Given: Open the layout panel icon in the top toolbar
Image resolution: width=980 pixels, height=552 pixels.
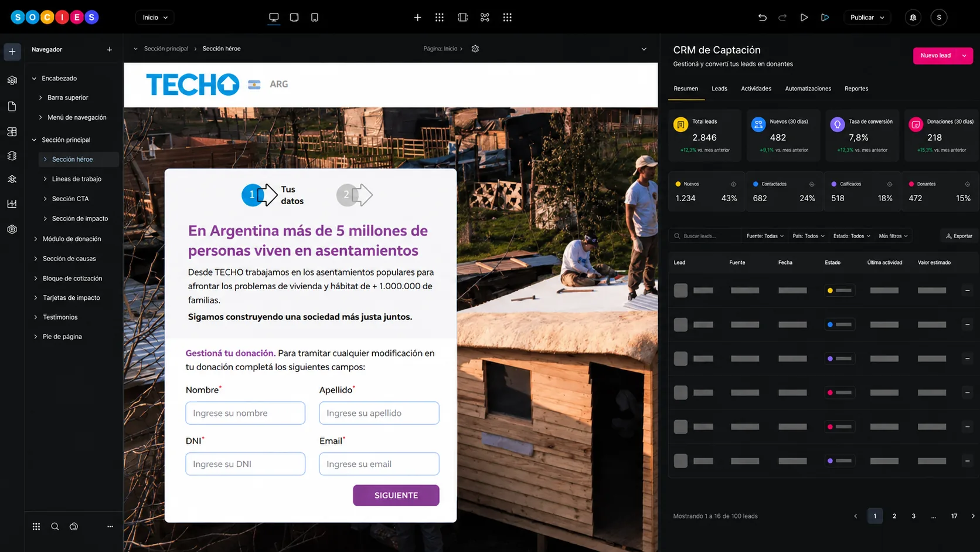Looking at the screenshot, I should [x=462, y=18].
